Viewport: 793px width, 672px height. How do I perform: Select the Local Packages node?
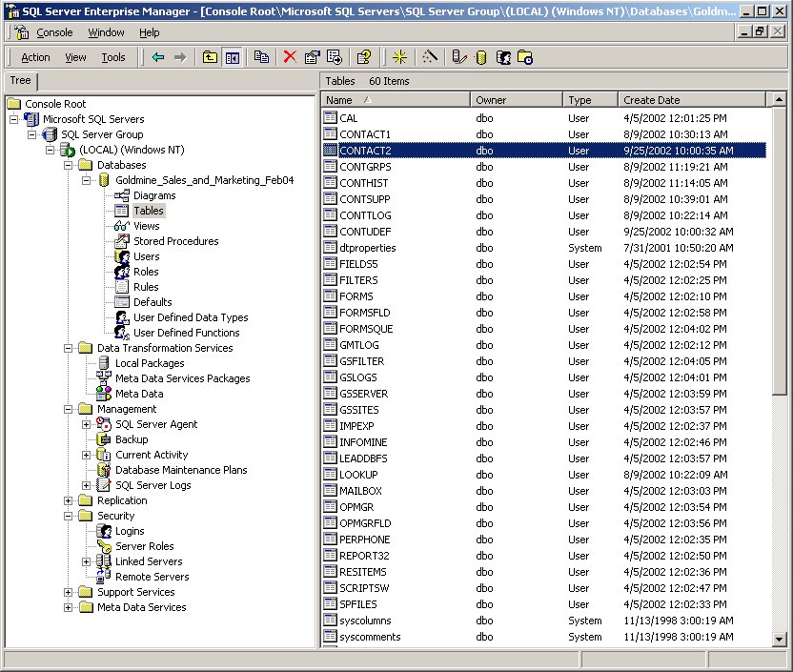coord(150,363)
